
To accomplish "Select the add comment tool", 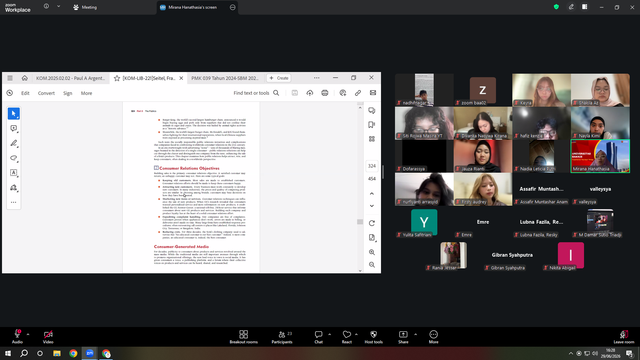I will [13, 129].
